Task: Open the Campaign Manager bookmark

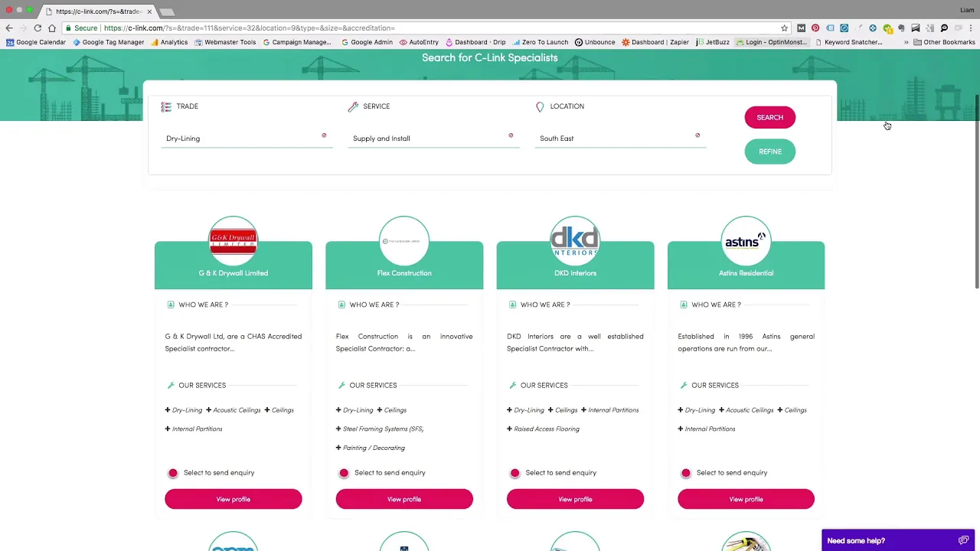Action: coord(297,42)
